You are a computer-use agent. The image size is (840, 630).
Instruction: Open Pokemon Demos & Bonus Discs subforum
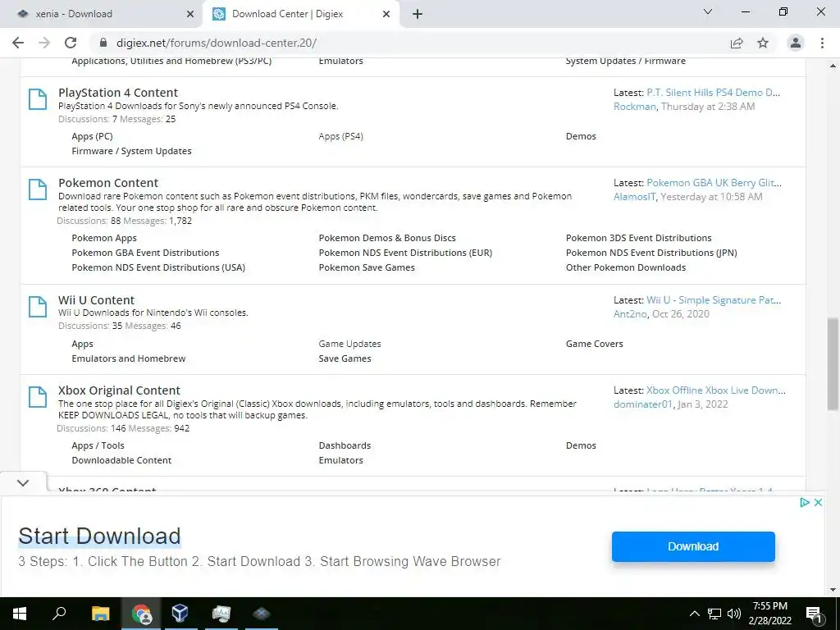click(387, 238)
